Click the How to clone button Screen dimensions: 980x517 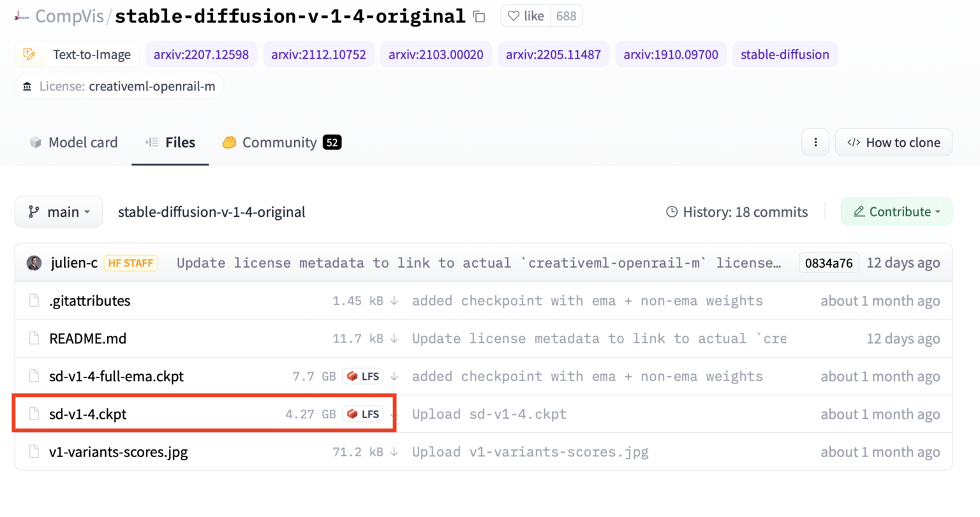[x=893, y=143]
